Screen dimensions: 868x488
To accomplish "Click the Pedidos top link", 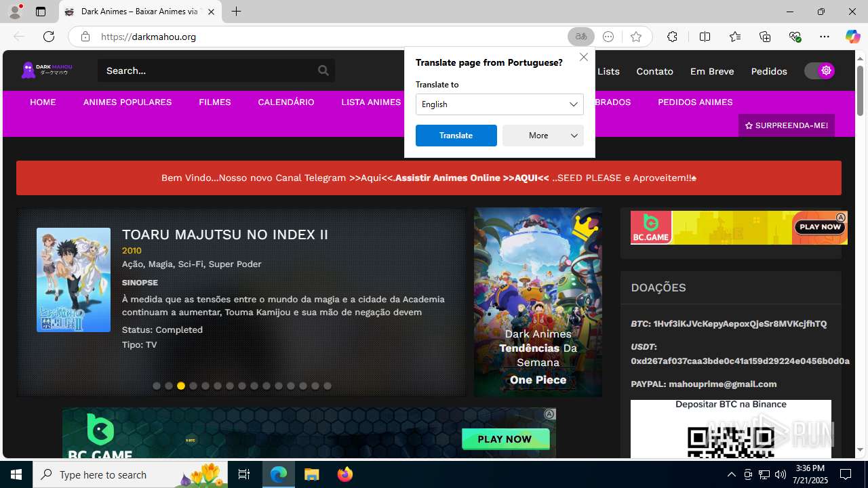I will [769, 71].
